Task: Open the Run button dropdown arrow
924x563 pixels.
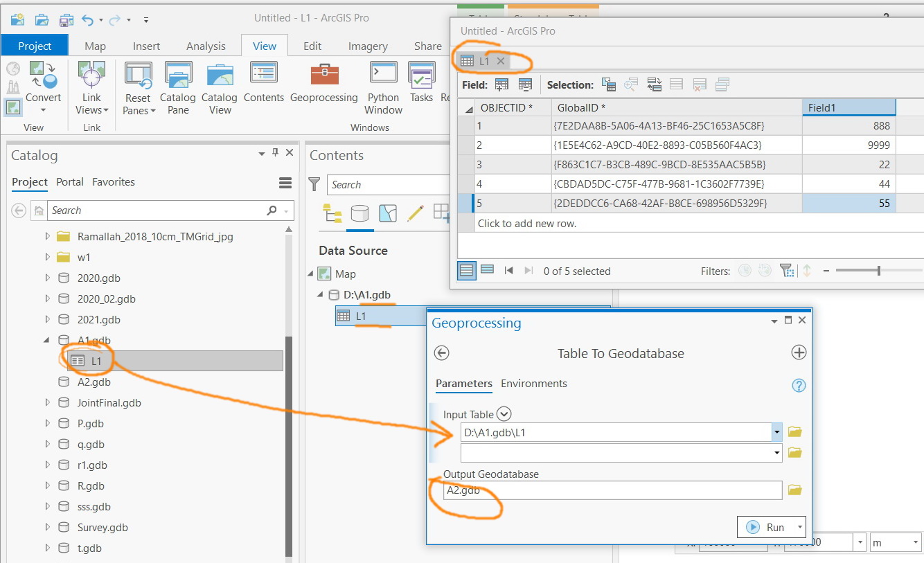Action: [801, 528]
